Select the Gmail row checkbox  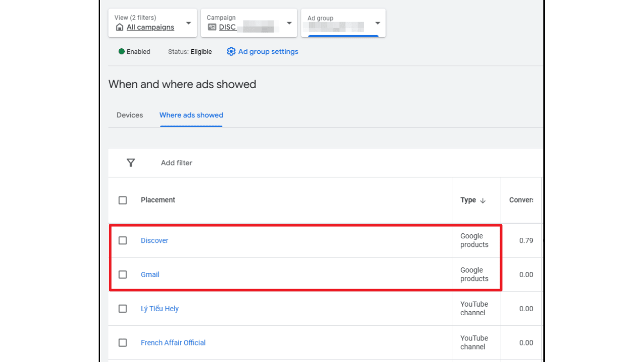click(123, 275)
